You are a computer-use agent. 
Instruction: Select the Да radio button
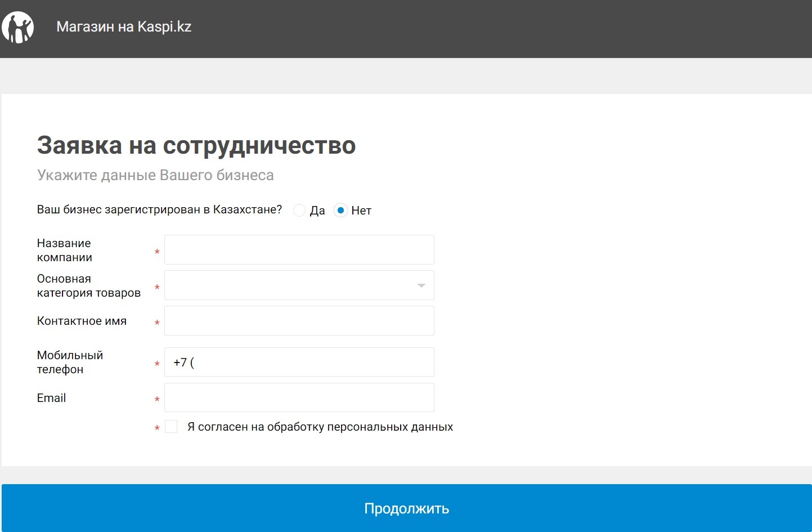coord(299,211)
